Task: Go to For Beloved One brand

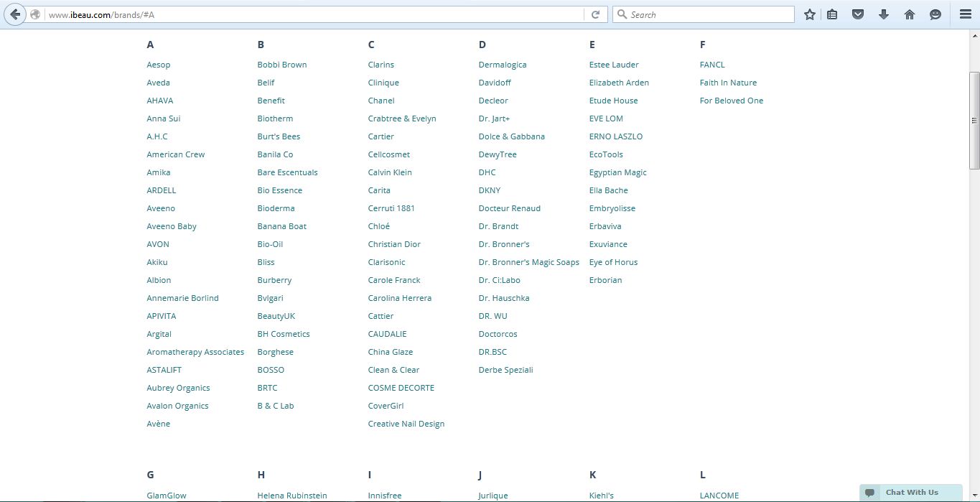Action: point(732,101)
